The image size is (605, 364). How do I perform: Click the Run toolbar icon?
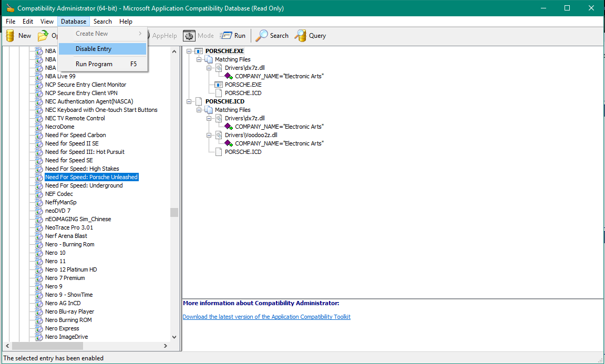click(x=225, y=36)
